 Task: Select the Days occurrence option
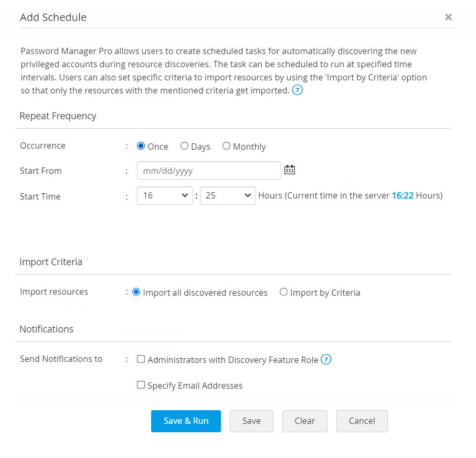point(184,146)
